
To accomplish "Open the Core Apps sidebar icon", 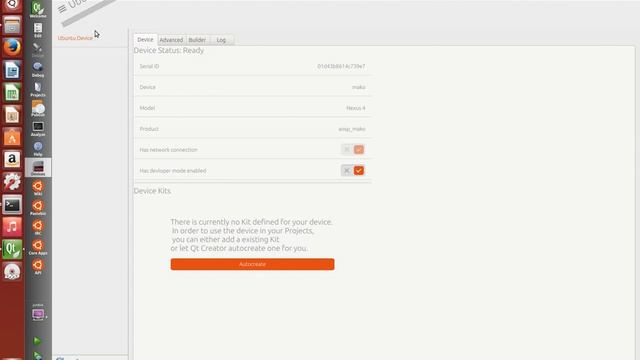I will pos(38,247).
